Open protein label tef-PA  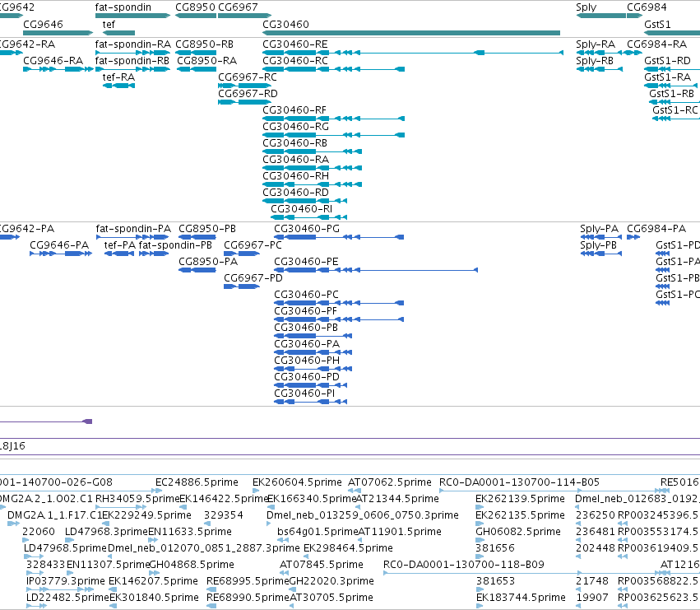(x=119, y=245)
